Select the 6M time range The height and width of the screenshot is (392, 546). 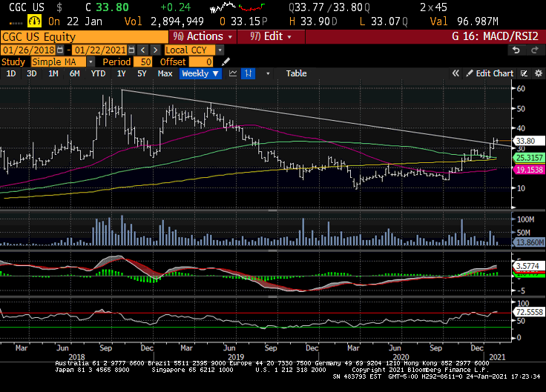pyautogui.click(x=74, y=73)
